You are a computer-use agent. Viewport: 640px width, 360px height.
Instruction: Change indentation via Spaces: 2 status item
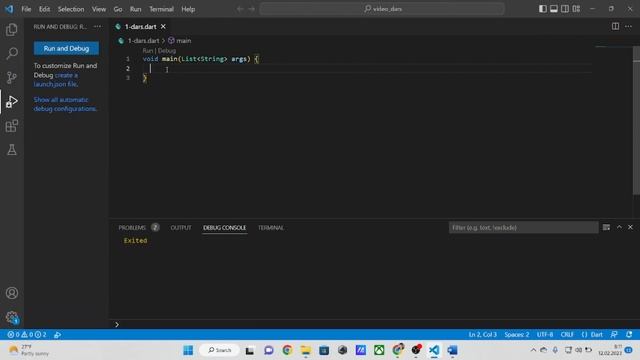click(517, 334)
